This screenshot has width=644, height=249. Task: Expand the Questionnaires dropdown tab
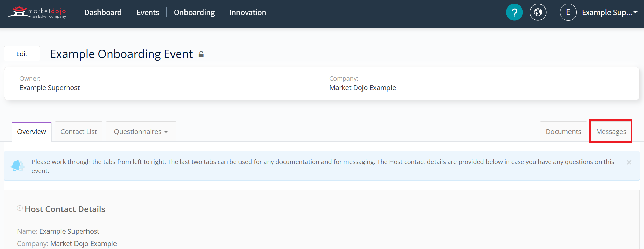tap(141, 132)
